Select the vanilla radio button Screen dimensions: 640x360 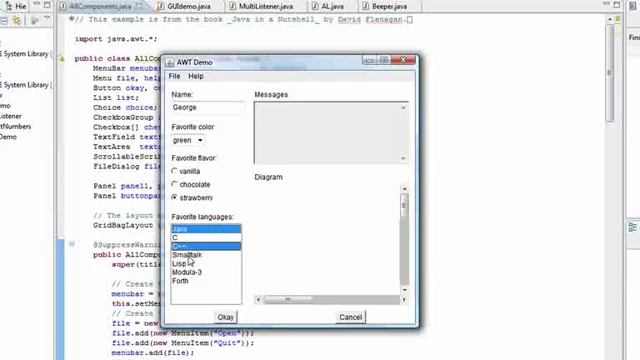[x=174, y=171]
